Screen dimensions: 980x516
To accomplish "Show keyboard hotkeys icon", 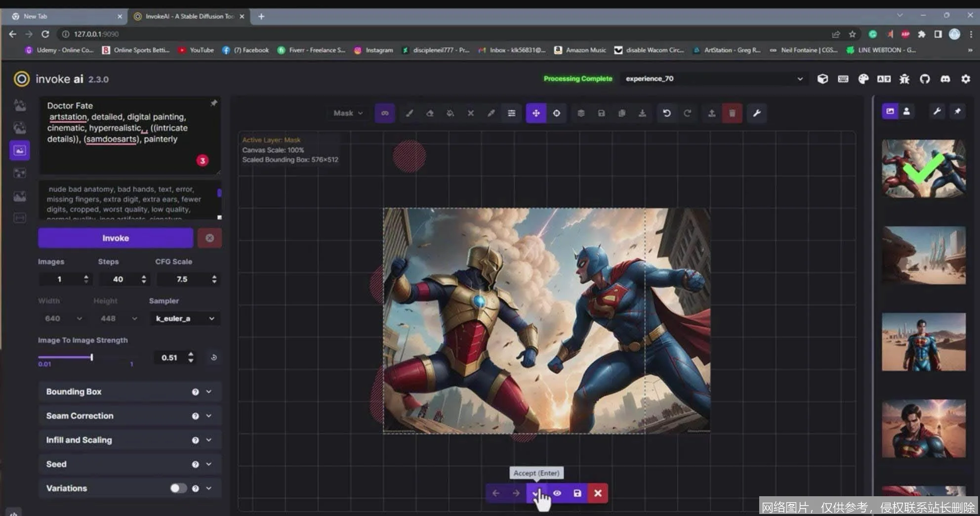I will coord(843,79).
